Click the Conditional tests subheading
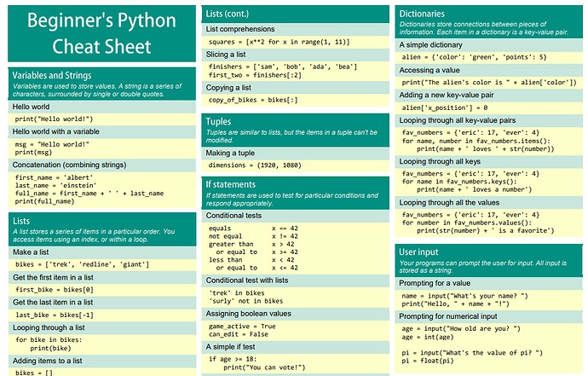 (x=233, y=216)
